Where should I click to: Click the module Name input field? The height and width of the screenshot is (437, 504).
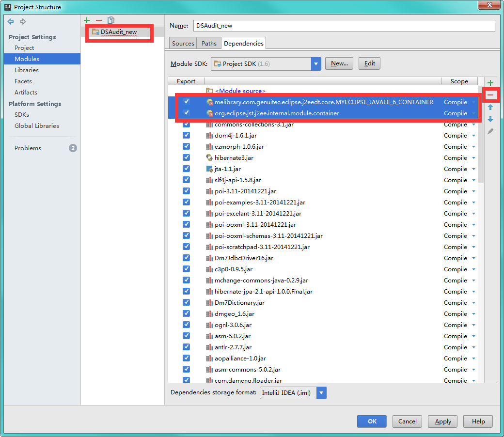pos(344,26)
